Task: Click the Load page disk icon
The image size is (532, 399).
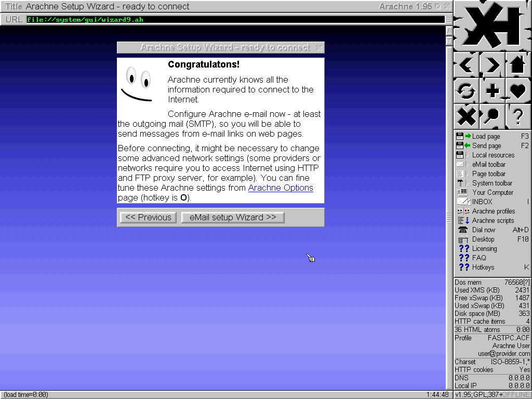Action: pos(463,137)
